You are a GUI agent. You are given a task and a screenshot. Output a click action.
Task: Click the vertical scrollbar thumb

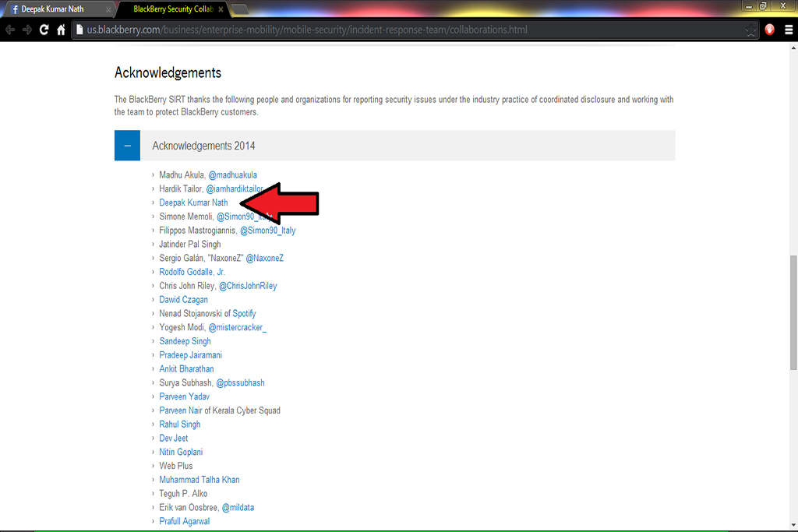(x=793, y=312)
